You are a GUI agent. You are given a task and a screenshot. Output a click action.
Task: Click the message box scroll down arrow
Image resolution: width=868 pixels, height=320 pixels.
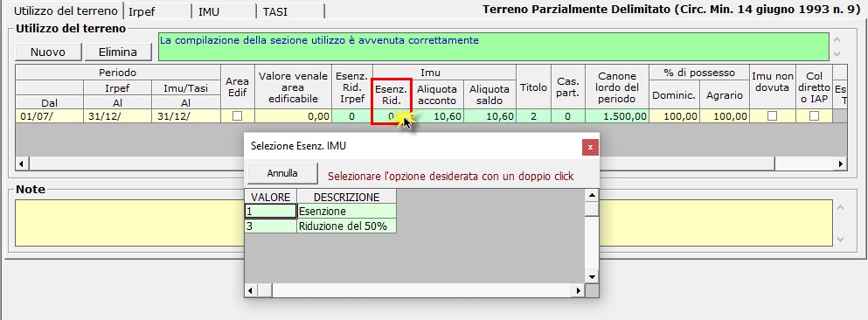click(837, 54)
